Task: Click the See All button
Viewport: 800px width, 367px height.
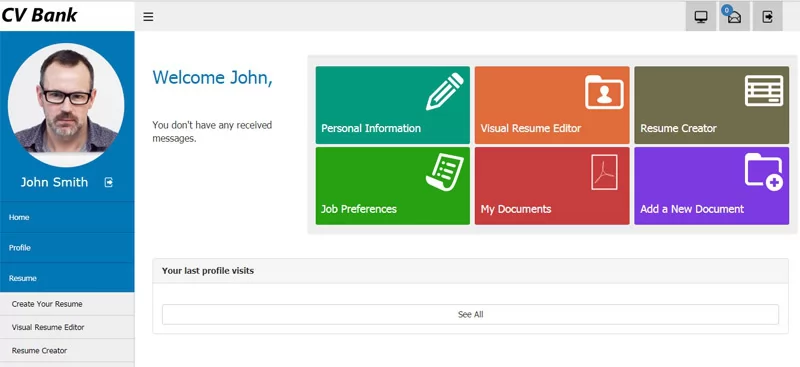Action: click(470, 314)
